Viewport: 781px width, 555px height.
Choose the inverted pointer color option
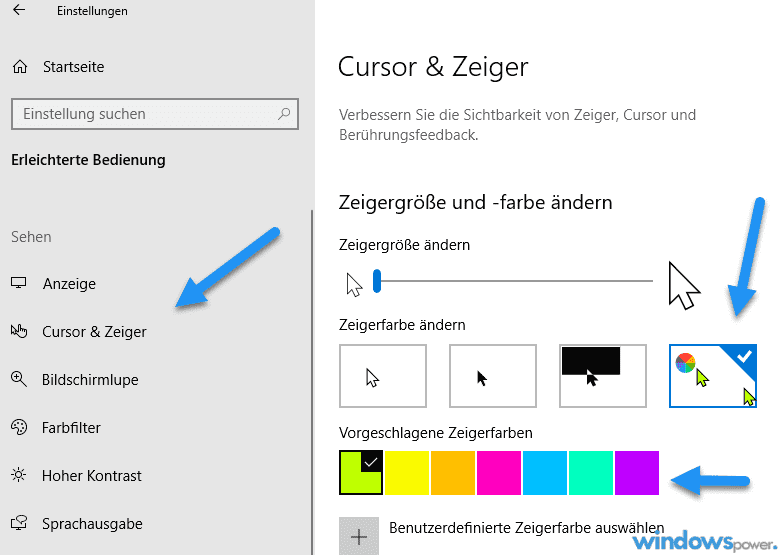(602, 376)
